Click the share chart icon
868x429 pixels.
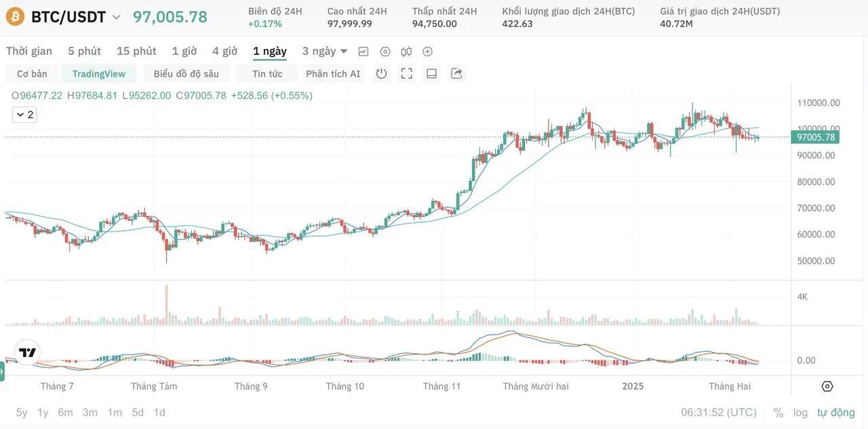456,73
